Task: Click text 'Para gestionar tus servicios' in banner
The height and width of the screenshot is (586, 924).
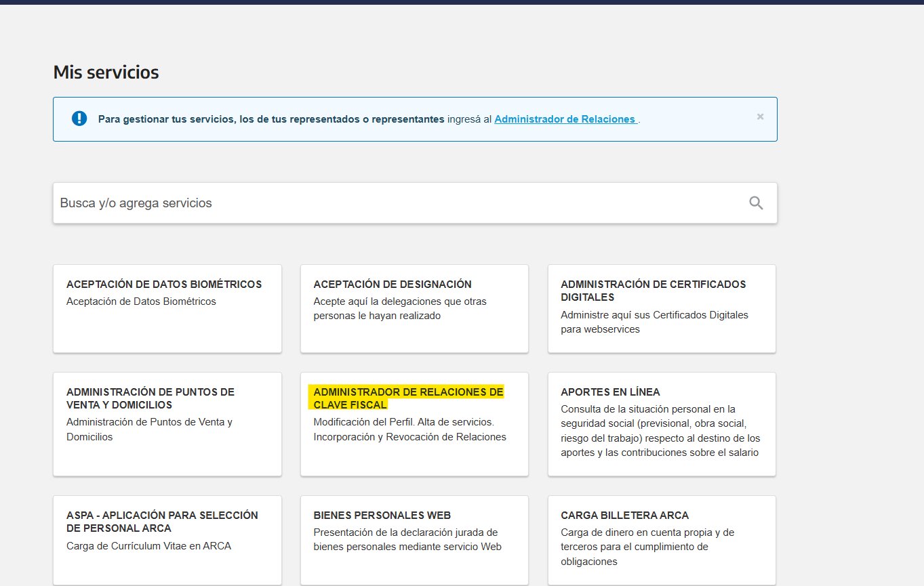Action: click(165, 119)
